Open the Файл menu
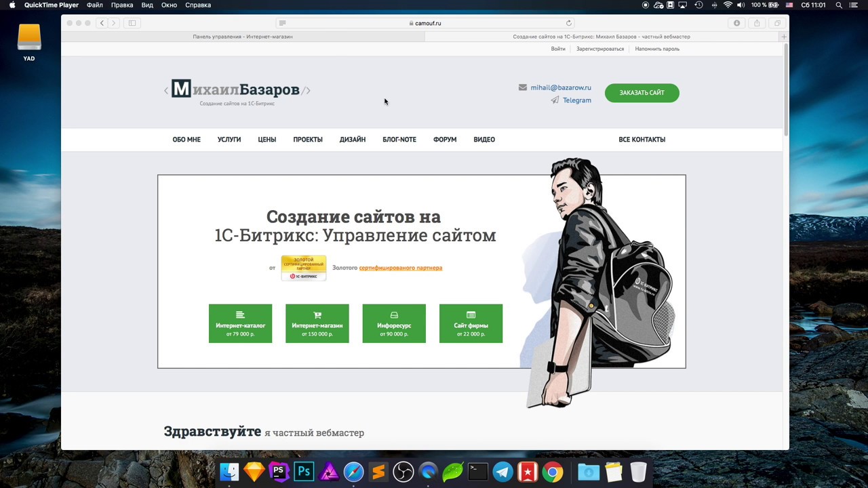 (x=95, y=5)
